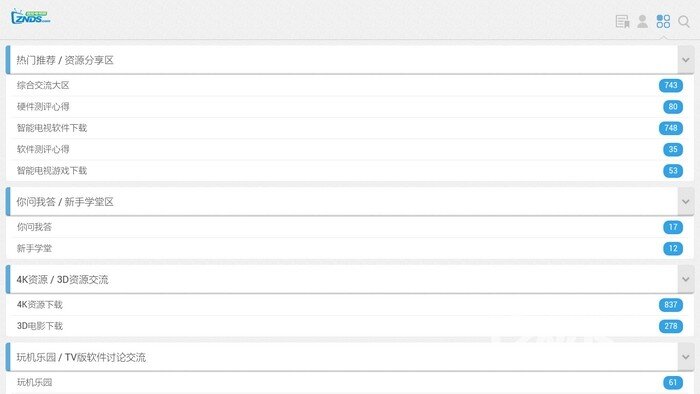Click the 837 post count badge
This screenshot has width=700, height=394.
coord(671,305)
